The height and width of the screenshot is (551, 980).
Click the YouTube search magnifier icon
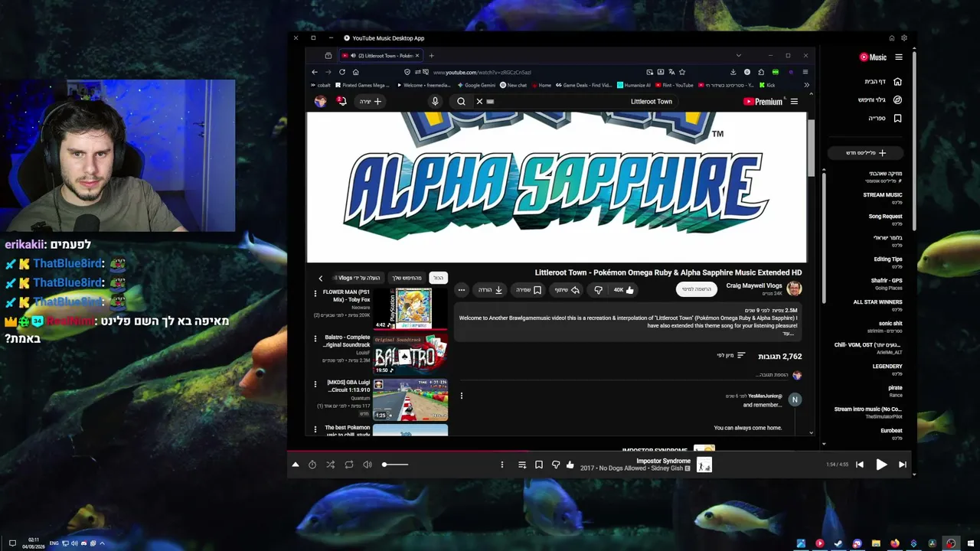tap(461, 102)
